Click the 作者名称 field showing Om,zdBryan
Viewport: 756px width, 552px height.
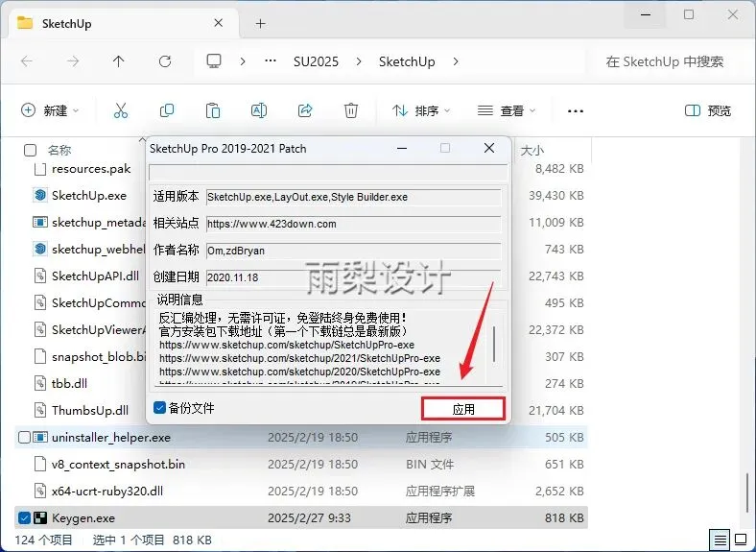(353, 251)
